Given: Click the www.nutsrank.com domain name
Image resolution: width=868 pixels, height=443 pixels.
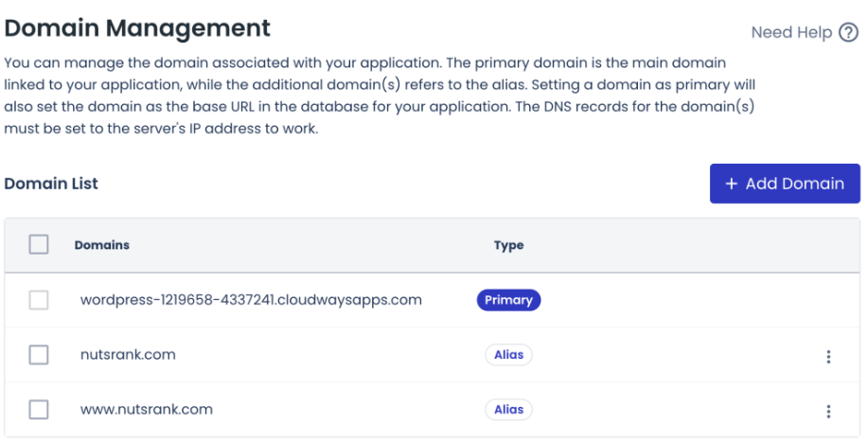Looking at the screenshot, I should (146, 410).
